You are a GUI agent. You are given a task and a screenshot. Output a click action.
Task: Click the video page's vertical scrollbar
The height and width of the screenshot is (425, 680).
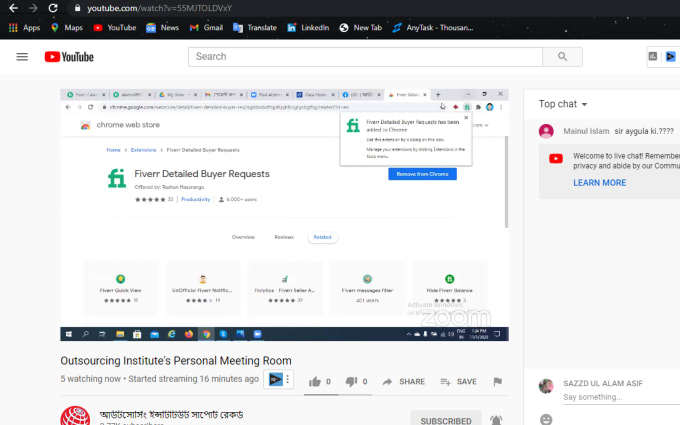pyautogui.click(x=506, y=182)
